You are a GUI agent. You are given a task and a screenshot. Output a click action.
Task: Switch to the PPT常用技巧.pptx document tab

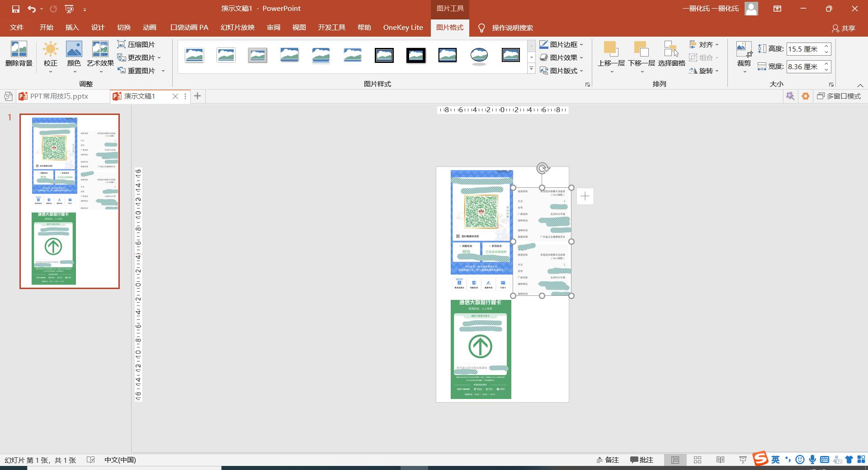pos(59,96)
